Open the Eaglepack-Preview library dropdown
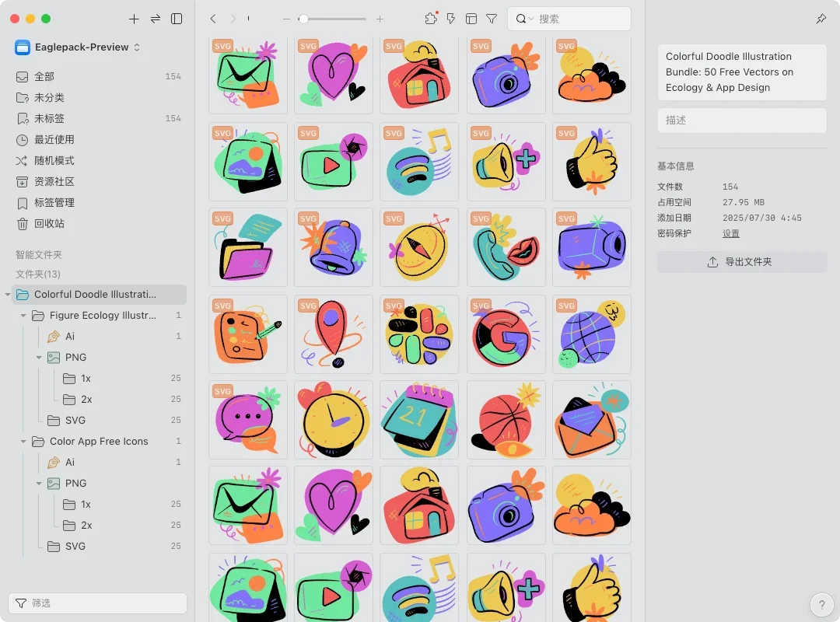Image resolution: width=840 pixels, height=622 pixels. [78, 47]
